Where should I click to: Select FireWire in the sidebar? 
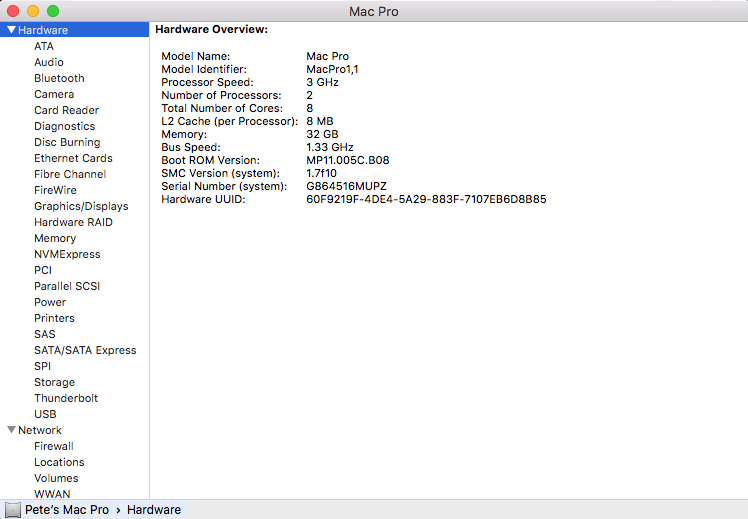tap(55, 190)
